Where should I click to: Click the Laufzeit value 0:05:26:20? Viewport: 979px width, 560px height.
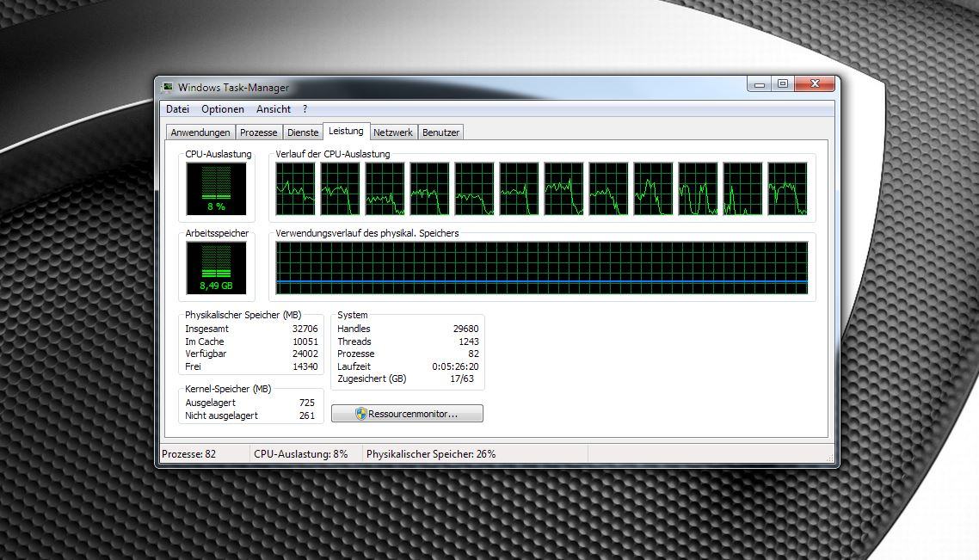tap(455, 366)
